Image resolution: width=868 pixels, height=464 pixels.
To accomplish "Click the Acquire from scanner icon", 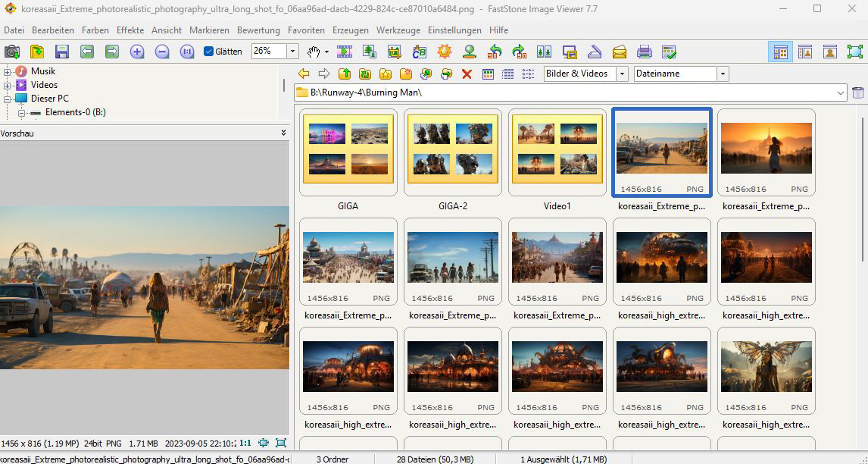I will [595, 52].
